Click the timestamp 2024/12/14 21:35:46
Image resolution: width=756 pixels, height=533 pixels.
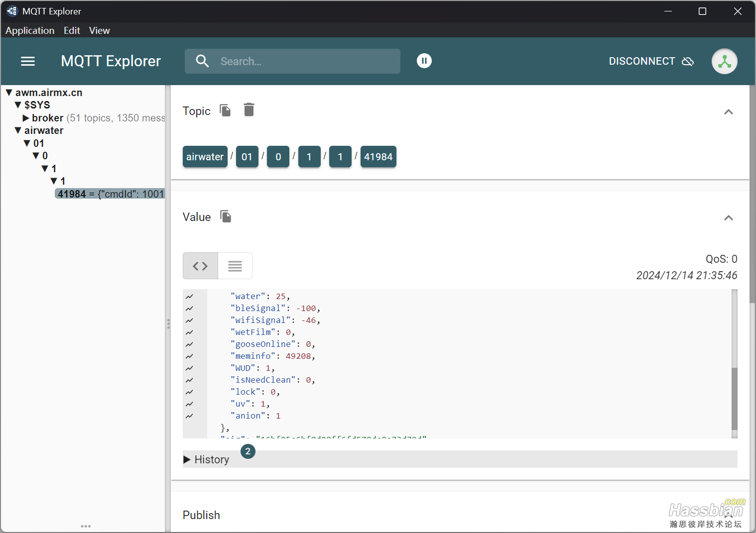click(687, 275)
